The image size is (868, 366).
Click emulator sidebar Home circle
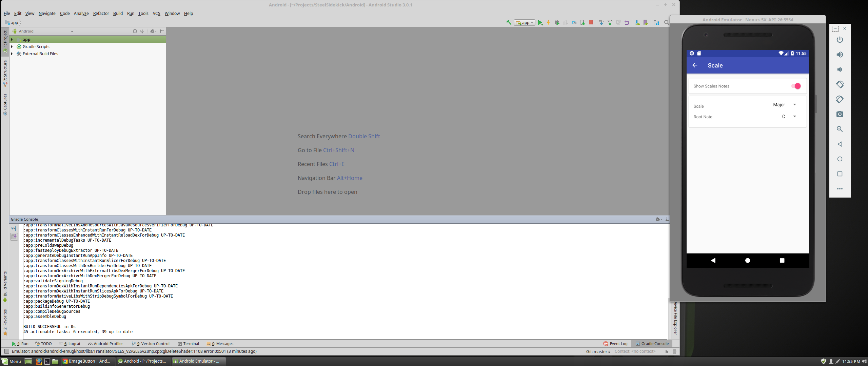coord(840,159)
